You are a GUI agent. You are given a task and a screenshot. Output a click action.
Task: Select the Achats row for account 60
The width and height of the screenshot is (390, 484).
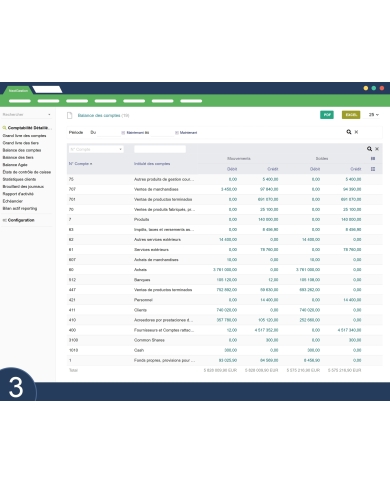tap(225, 270)
